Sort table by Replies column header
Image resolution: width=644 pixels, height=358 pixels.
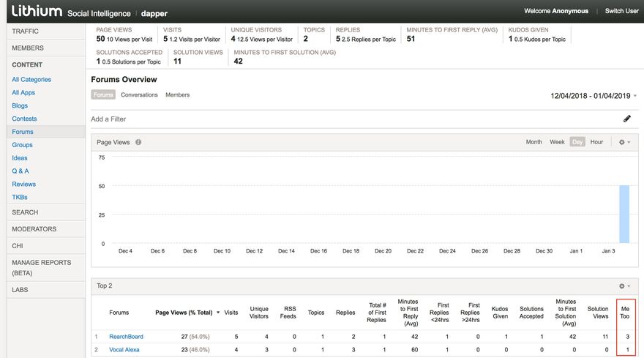pos(345,313)
